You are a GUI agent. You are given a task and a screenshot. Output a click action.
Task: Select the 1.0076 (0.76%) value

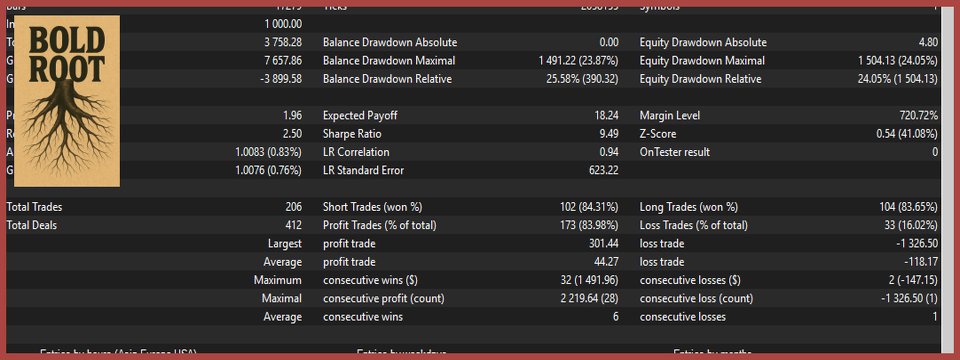(x=268, y=171)
